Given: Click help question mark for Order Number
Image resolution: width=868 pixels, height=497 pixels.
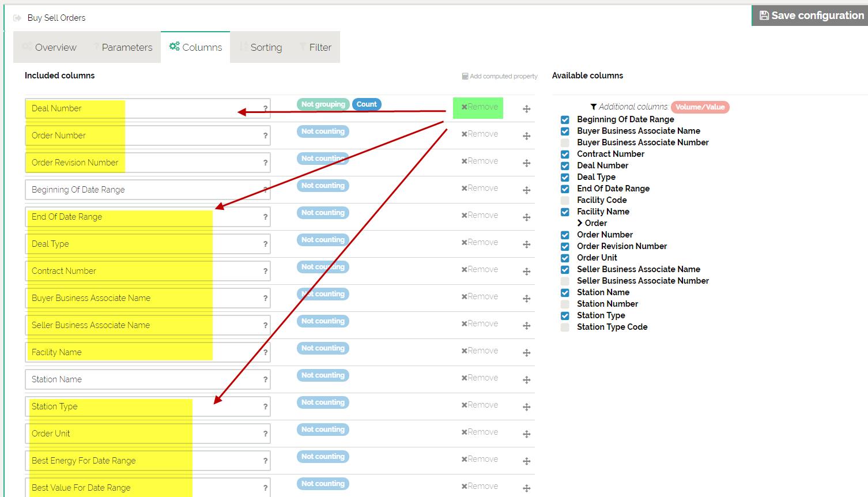Looking at the screenshot, I should point(265,136).
